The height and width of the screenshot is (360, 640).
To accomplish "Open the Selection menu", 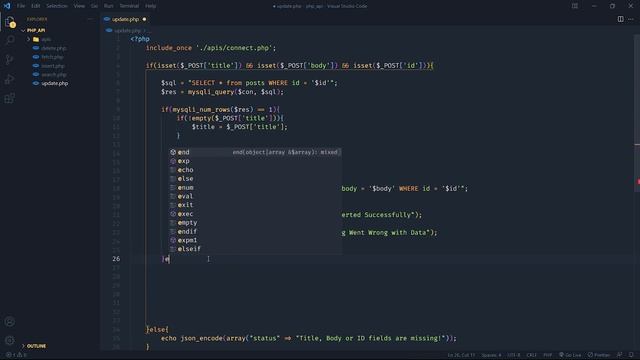I will coord(57,6).
